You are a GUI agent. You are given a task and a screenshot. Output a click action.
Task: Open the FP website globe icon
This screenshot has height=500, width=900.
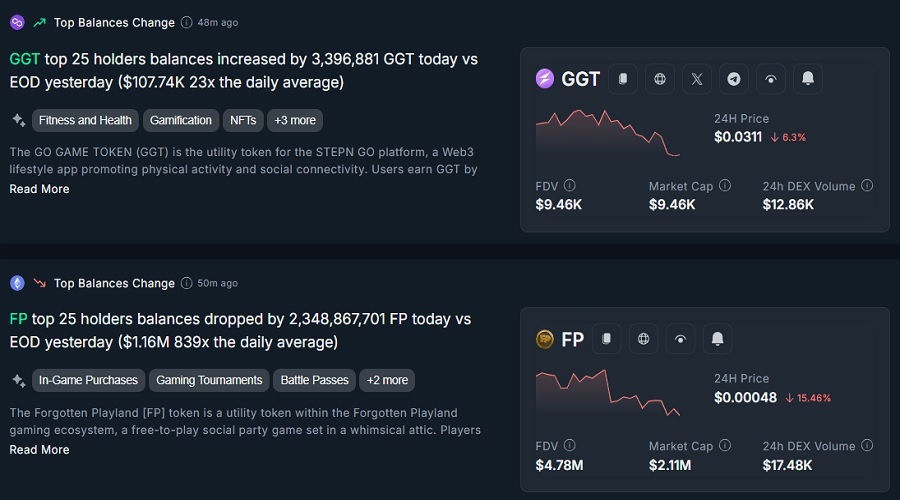pyautogui.click(x=643, y=339)
